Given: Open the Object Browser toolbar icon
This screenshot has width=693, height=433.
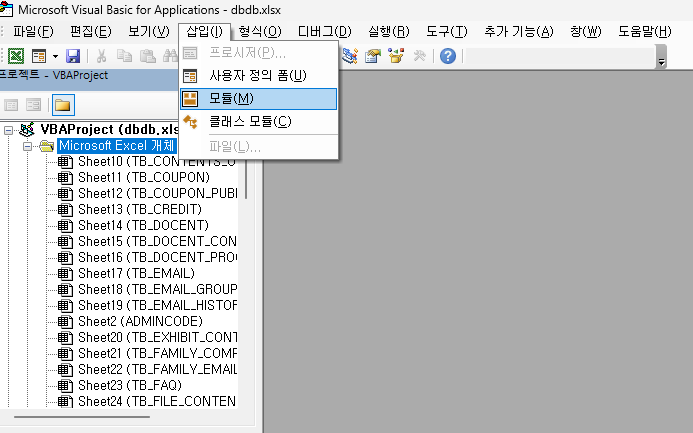Looking at the screenshot, I should point(396,56).
